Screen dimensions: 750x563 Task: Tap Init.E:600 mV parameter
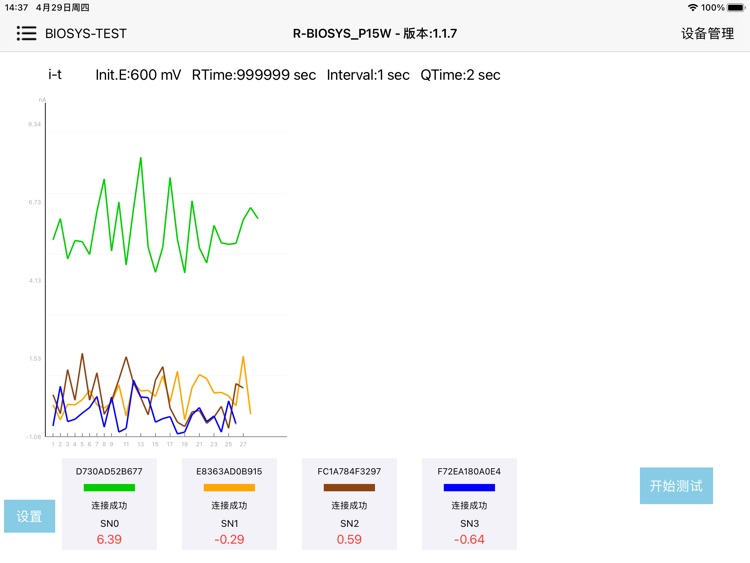[138, 75]
